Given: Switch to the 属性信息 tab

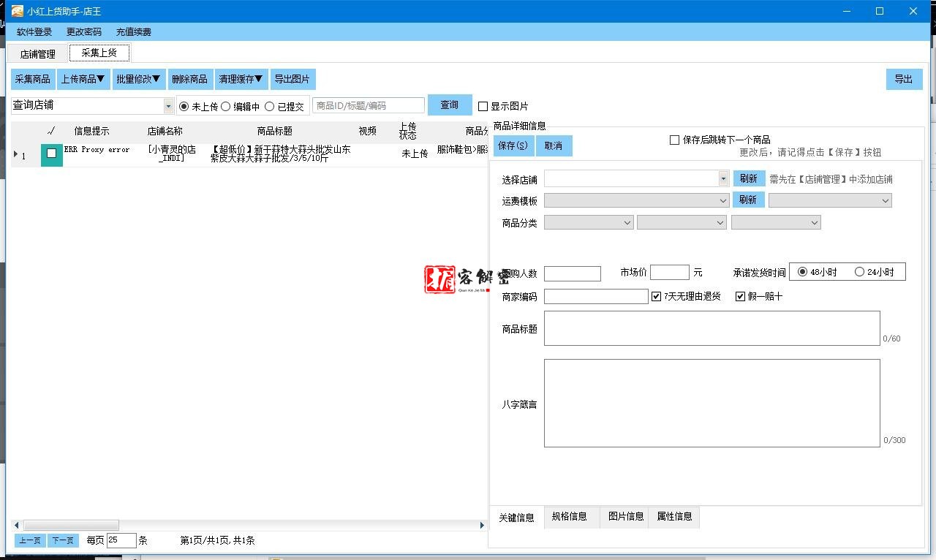Looking at the screenshot, I should 674,516.
